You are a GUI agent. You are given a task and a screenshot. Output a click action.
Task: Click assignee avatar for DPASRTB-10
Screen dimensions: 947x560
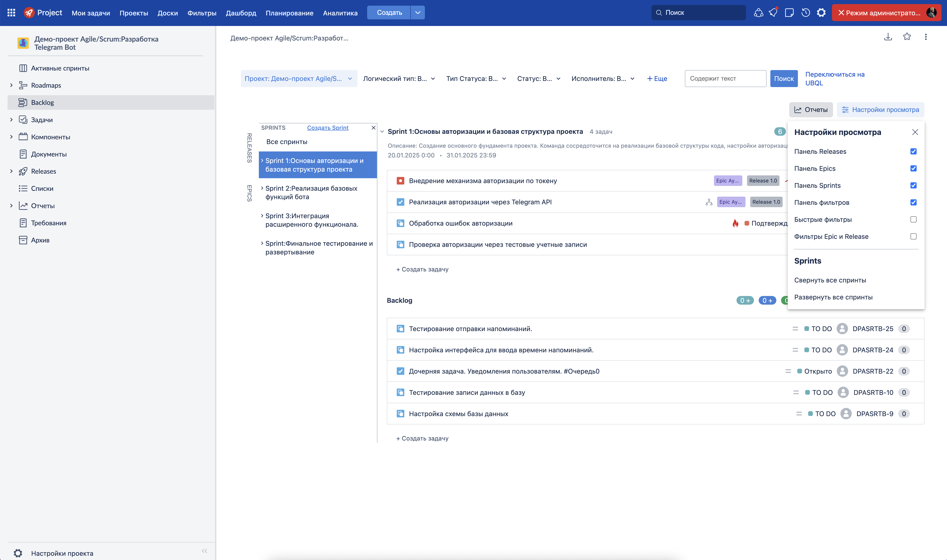point(843,392)
